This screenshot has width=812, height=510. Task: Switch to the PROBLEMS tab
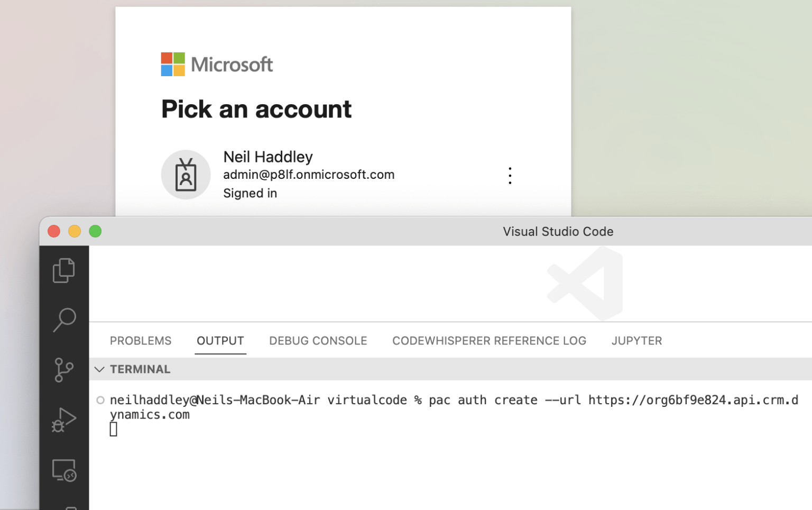141,341
